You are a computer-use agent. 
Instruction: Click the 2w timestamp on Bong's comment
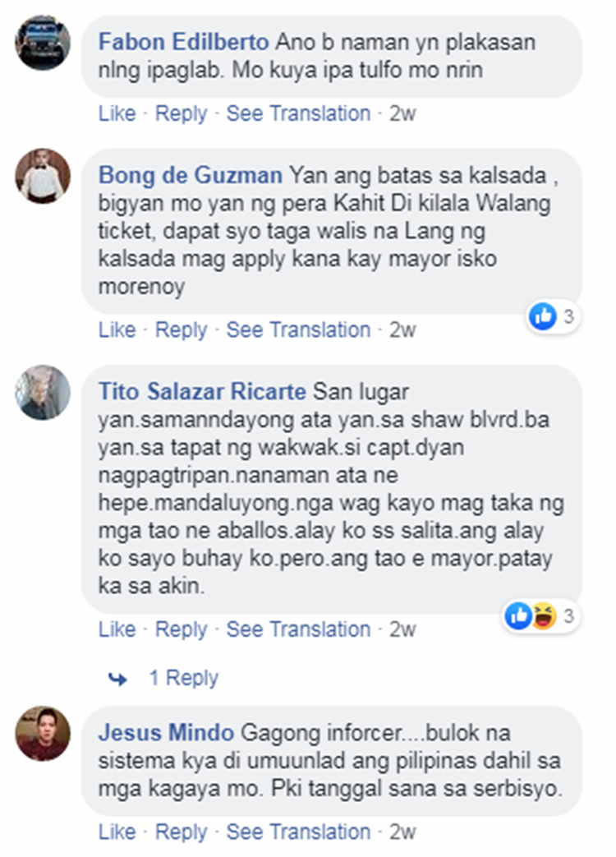[402, 330]
